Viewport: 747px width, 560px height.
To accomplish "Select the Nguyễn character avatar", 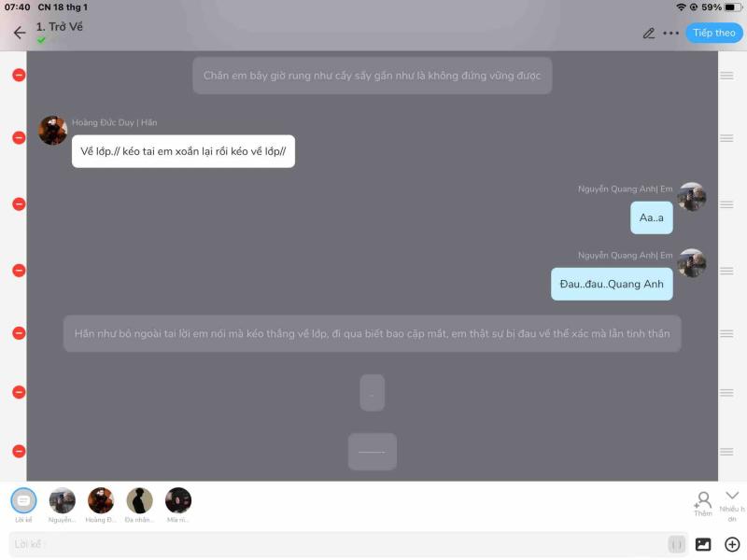I will coord(62,505).
